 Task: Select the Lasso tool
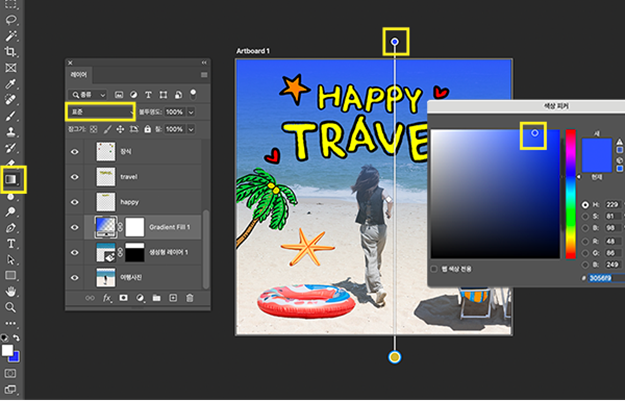(x=11, y=20)
